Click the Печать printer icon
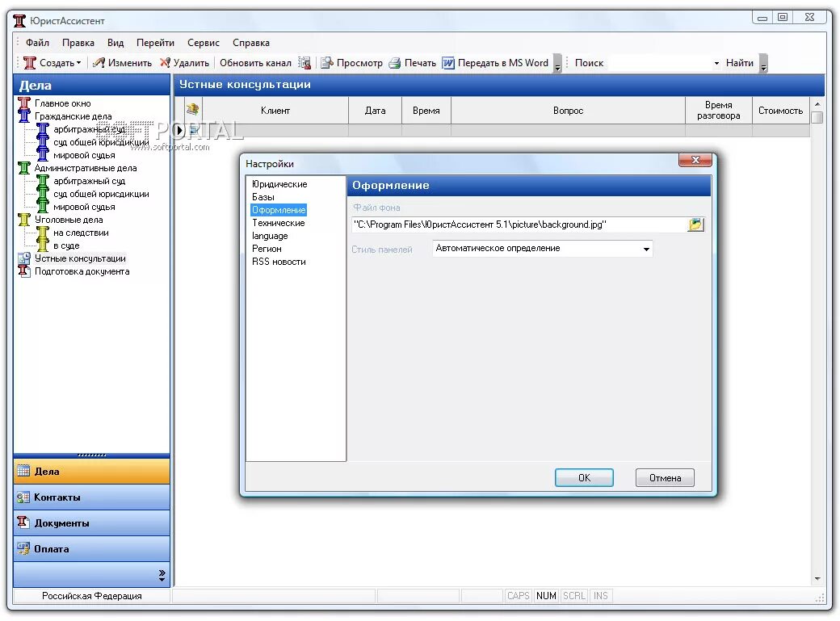The width and height of the screenshot is (840, 621). tap(395, 63)
